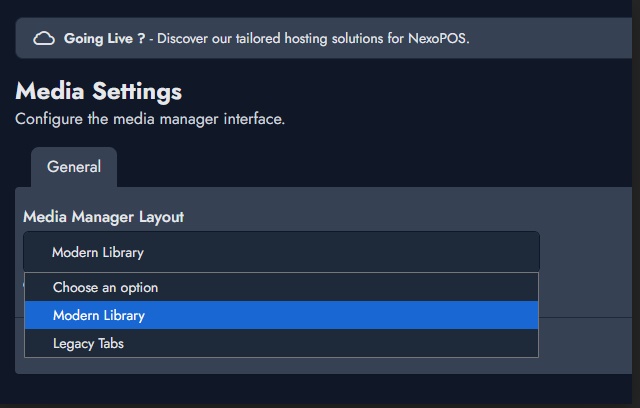Open the General settings tab
Viewport: 640px width, 408px height.
[x=74, y=167]
